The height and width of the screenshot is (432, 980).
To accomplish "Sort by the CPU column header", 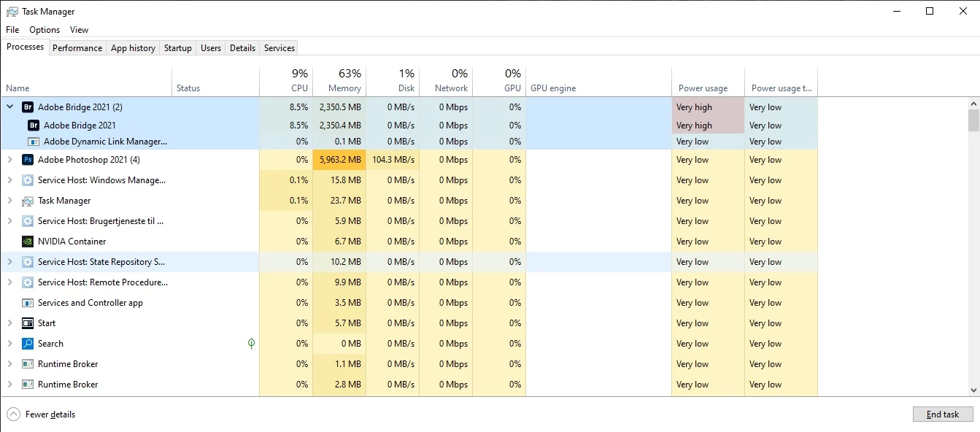I will [x=286, y=82].
